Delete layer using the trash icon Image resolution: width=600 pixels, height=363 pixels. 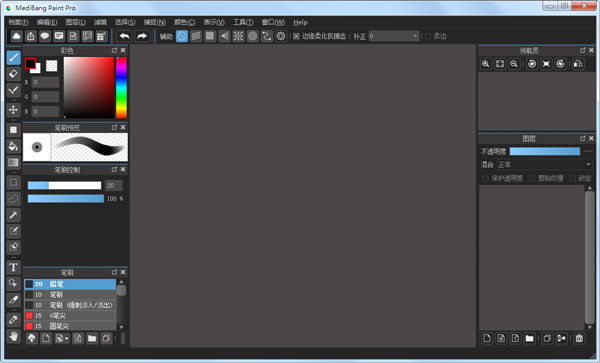(x=579, y=338)
